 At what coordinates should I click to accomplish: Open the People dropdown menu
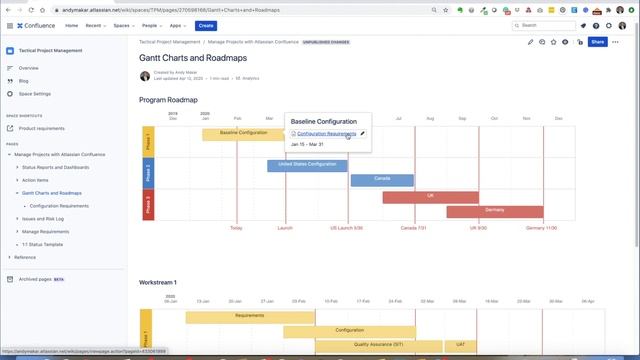(152, 26)
